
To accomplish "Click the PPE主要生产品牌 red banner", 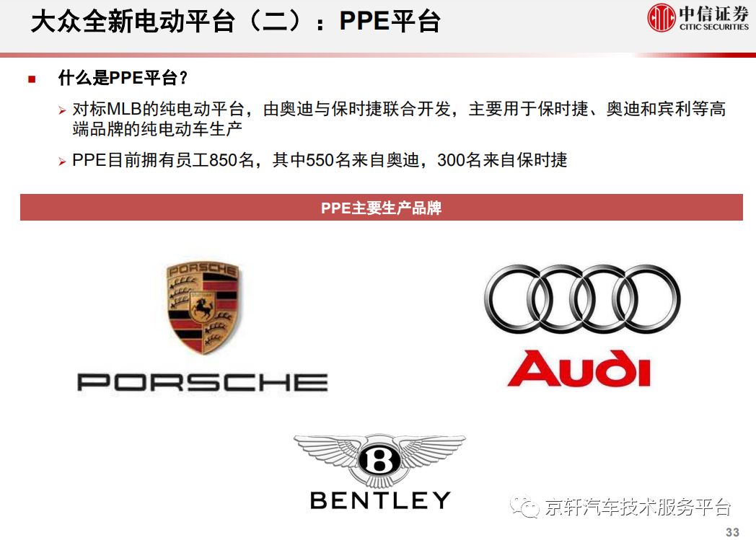I will [382, 208].
